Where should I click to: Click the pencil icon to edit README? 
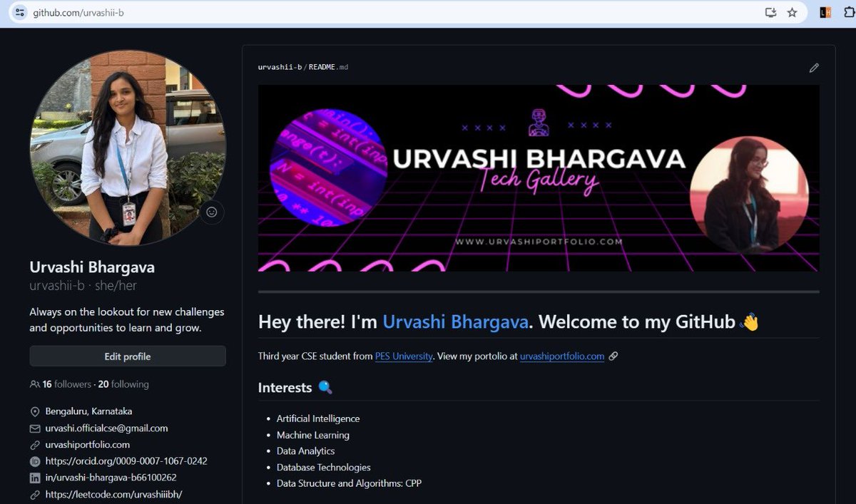tap(814, 68)
